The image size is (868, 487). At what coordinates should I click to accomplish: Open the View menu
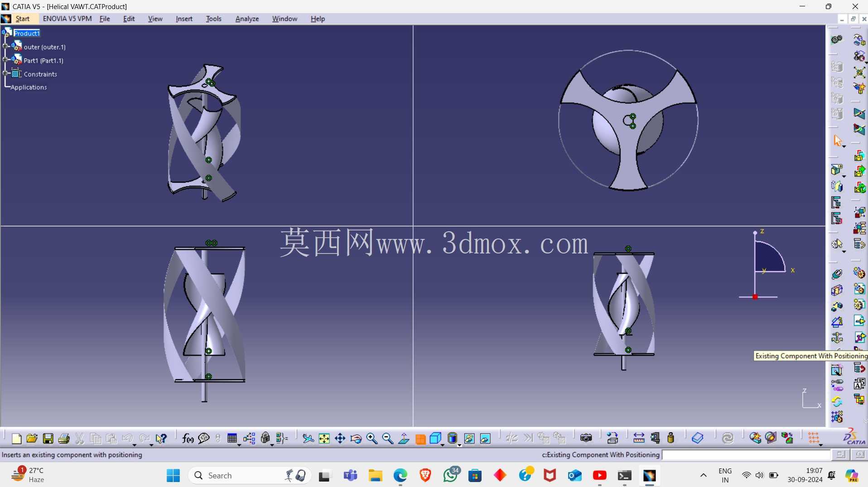[155, 19]
